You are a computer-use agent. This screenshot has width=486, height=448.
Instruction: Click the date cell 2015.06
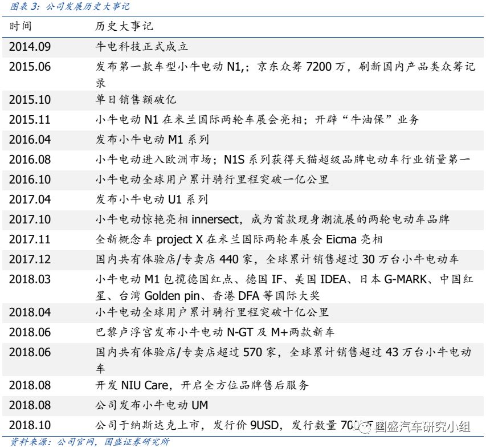[30, 67]
